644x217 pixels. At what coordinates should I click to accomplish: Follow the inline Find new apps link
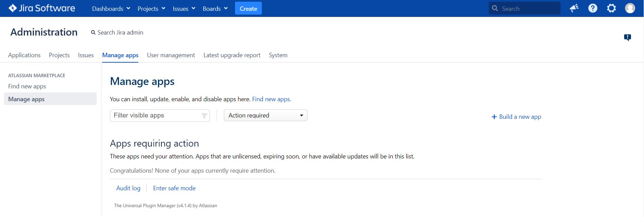(x=272, y=99)
